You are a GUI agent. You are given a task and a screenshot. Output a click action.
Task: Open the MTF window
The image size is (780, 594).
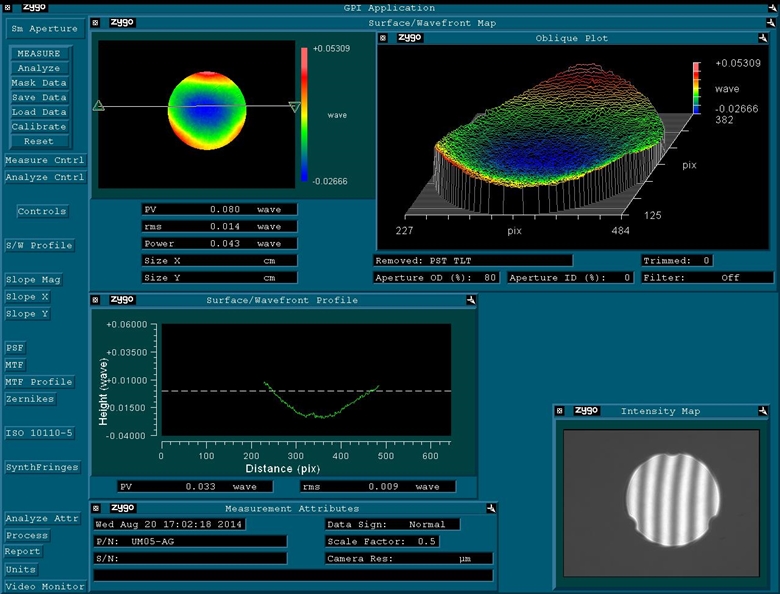tap(15, 365)
